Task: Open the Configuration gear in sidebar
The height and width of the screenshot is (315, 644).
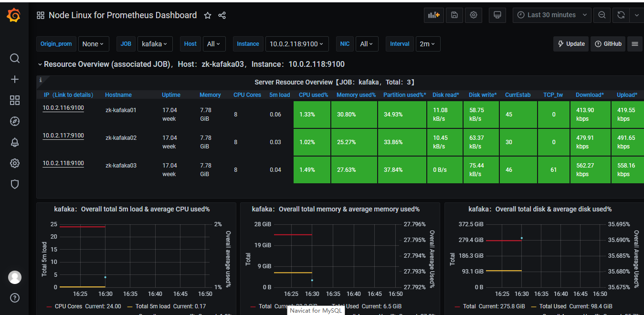Action: pyautogui.click(x=15, y=163)
